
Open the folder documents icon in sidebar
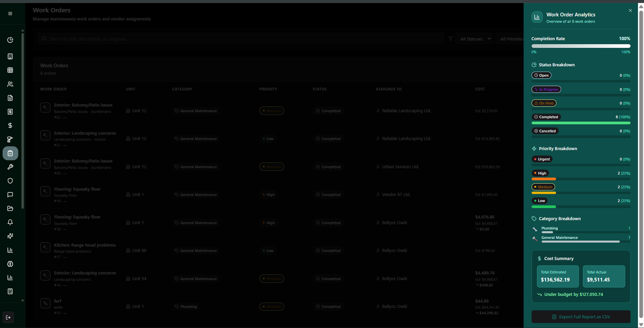click(x=10, y=208)
